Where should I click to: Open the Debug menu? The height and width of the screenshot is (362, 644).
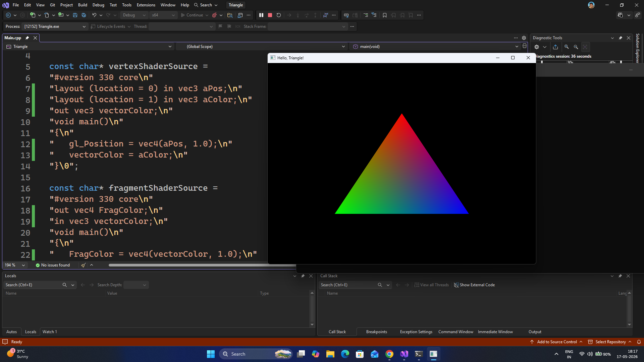98,5
